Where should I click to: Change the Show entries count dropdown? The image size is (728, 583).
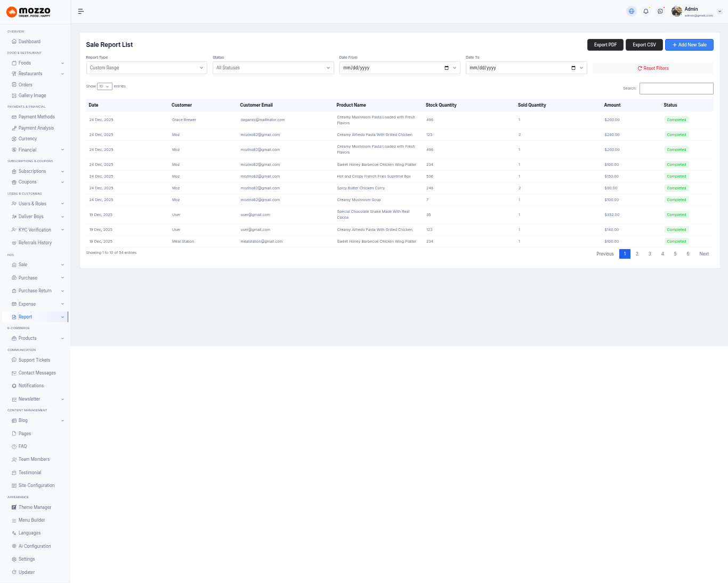104,86
